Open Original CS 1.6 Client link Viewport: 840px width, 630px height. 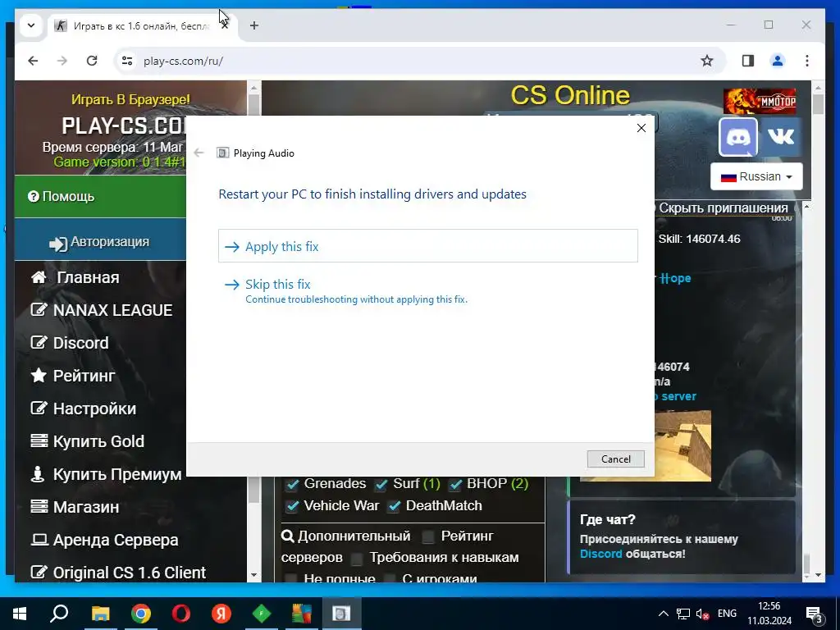[x=118, y=573]
